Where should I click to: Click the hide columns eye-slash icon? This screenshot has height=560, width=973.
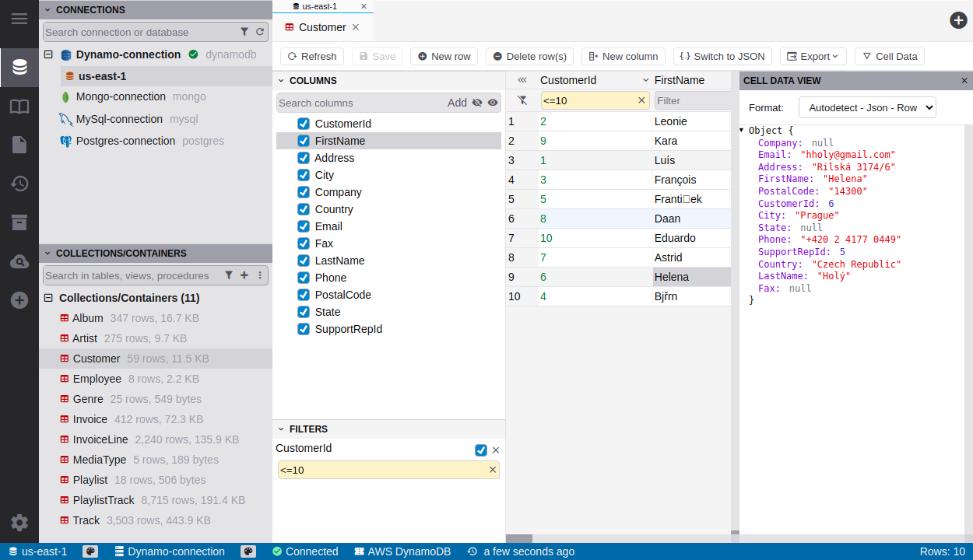477,103
